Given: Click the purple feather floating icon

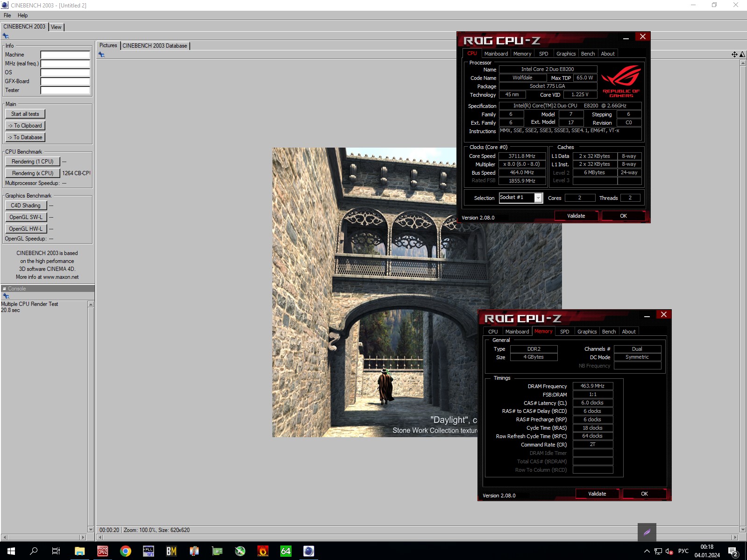Looking at the screenshot, I should (x=647, y=532).
